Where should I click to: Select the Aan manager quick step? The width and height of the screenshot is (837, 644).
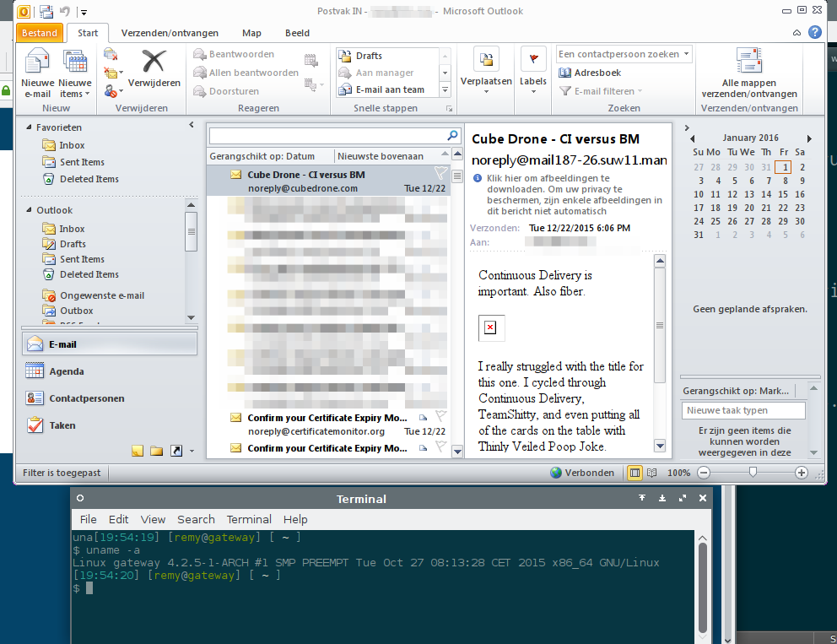(x=388, y=73)
